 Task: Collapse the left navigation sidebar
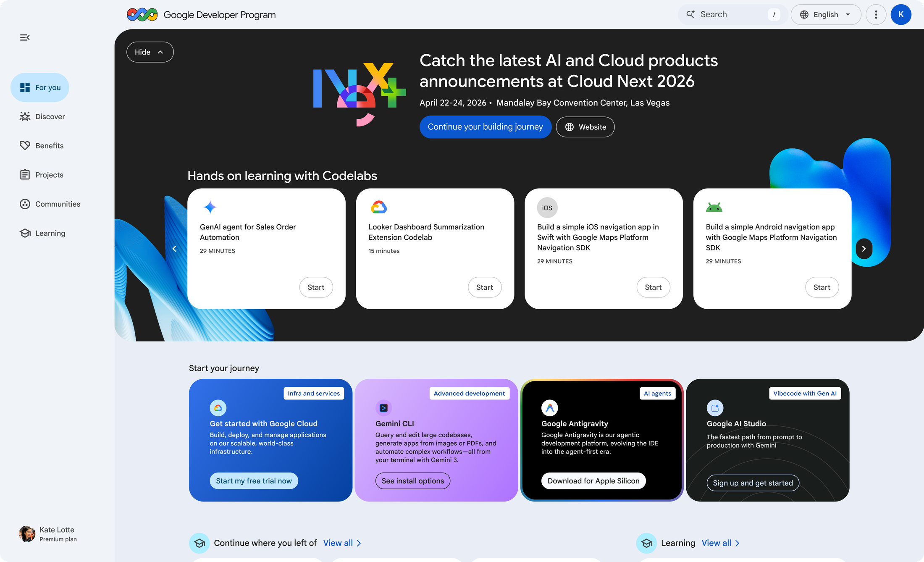(x=24, y=37)
